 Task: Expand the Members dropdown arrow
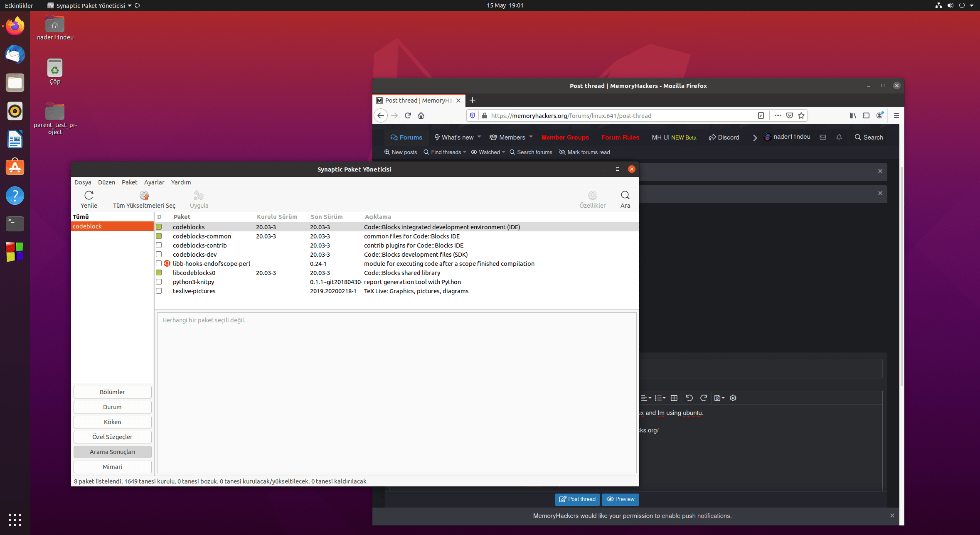pyautogui.click(x=531, y=137)
